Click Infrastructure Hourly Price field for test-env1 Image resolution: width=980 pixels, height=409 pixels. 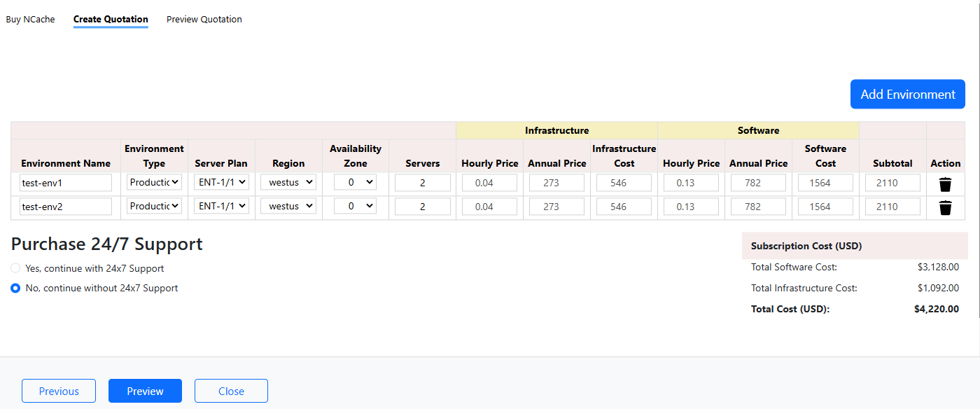[x=489, y=183]
